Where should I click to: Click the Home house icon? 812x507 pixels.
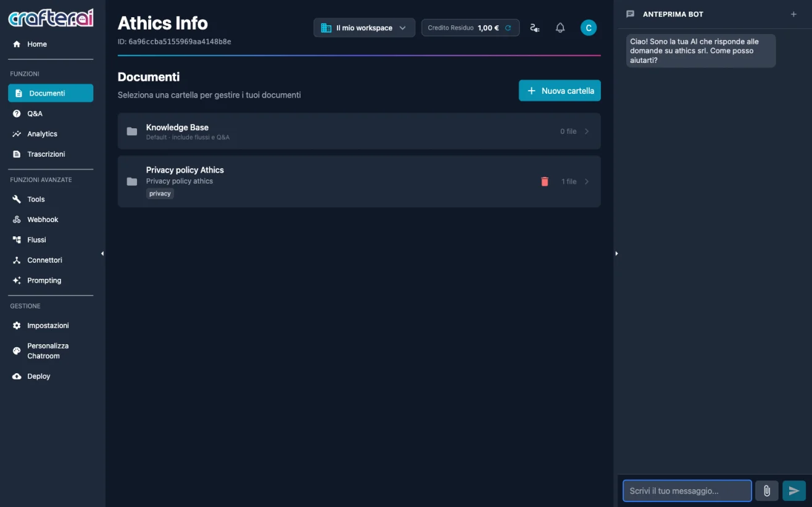tap(17, 44)
